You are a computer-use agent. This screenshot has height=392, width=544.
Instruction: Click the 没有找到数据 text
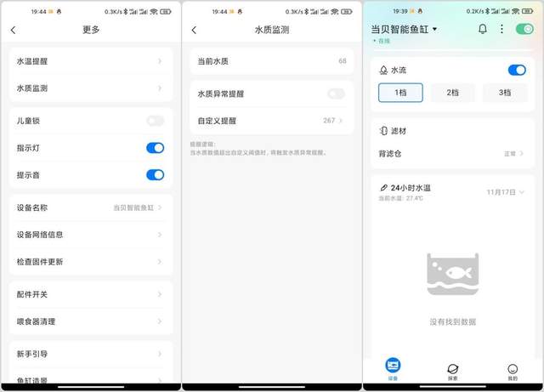click(452, 322)
